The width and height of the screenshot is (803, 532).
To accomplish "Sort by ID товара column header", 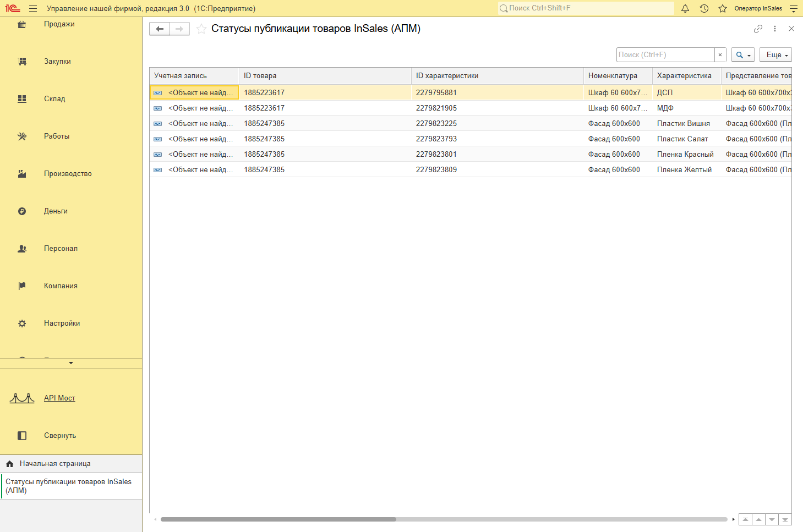I will [x=325, y=76].
